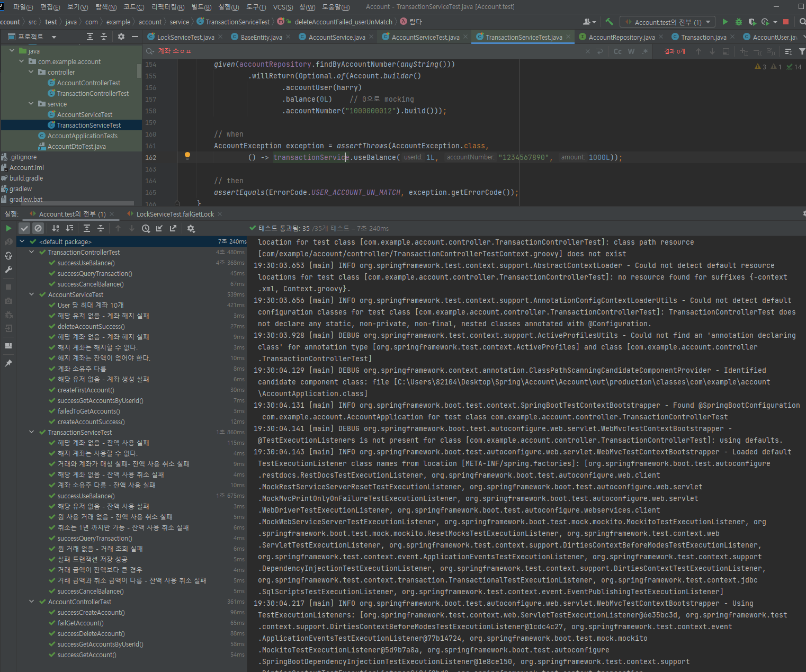Collapse AccountServiceTest results node
The height and width of the screenshot is (672, 806).
31,294
